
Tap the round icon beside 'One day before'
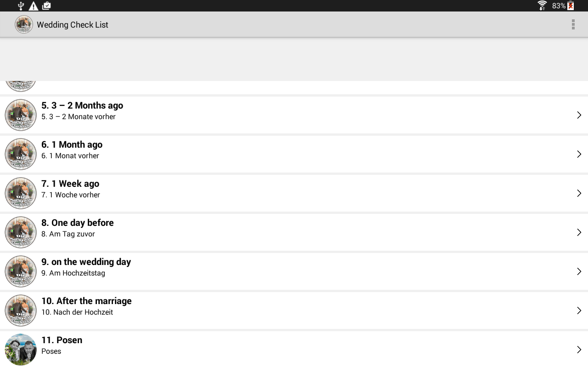click(21, 232)
